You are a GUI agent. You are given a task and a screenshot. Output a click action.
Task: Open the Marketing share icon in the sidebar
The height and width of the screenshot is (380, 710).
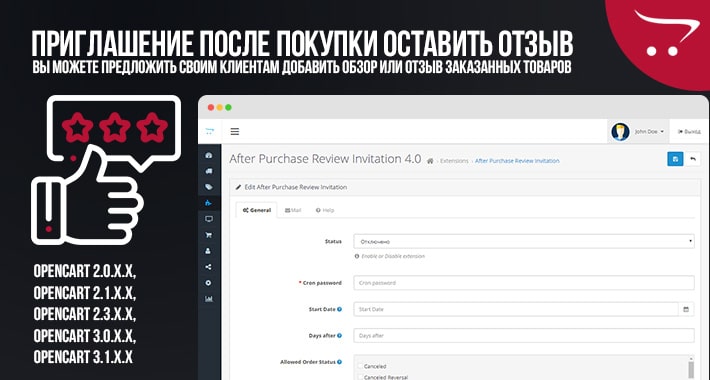(209, 267)
